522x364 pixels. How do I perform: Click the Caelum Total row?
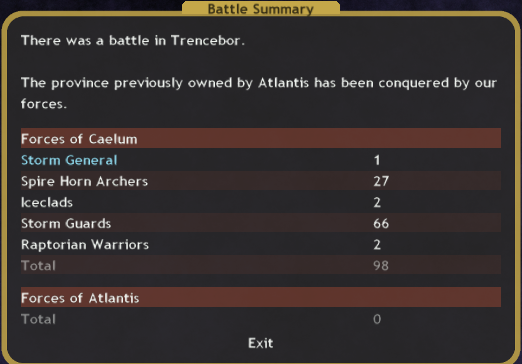pos(261,265)
